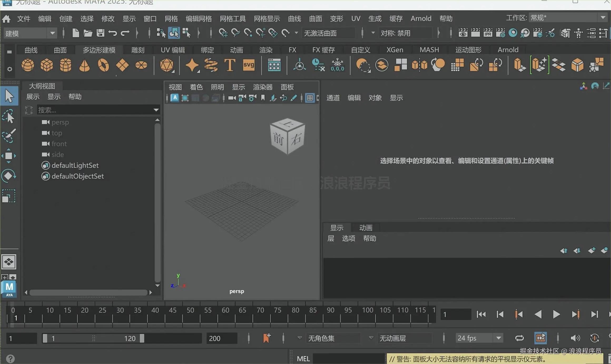Open the 24 fps frame rate dropdown

tap(498, 338)
